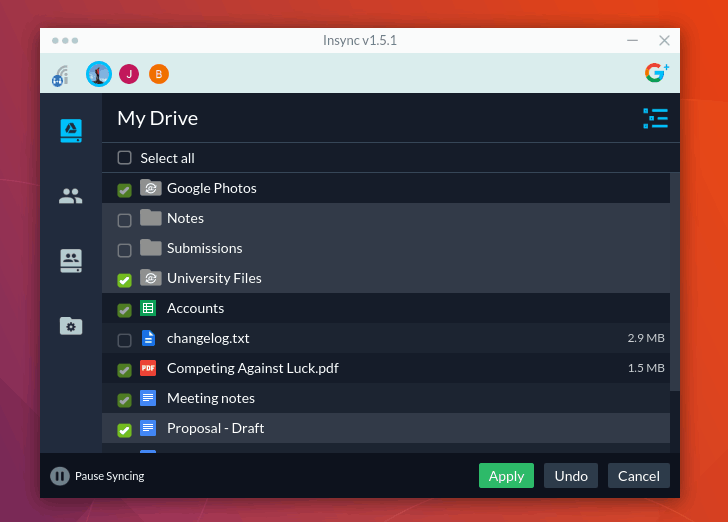Screen dimensions: 728x522
Task: Click the Proposal - Draft document icon
Action: [148, 428]
